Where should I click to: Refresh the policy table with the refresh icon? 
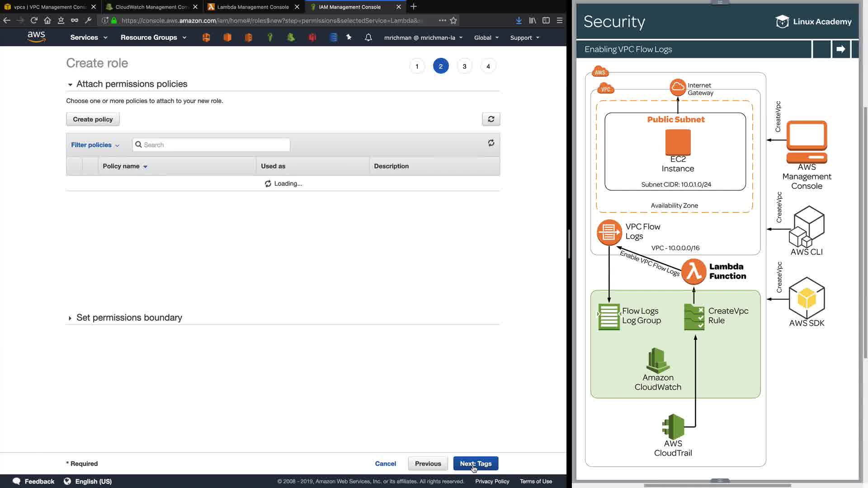[x=491, y=143]
